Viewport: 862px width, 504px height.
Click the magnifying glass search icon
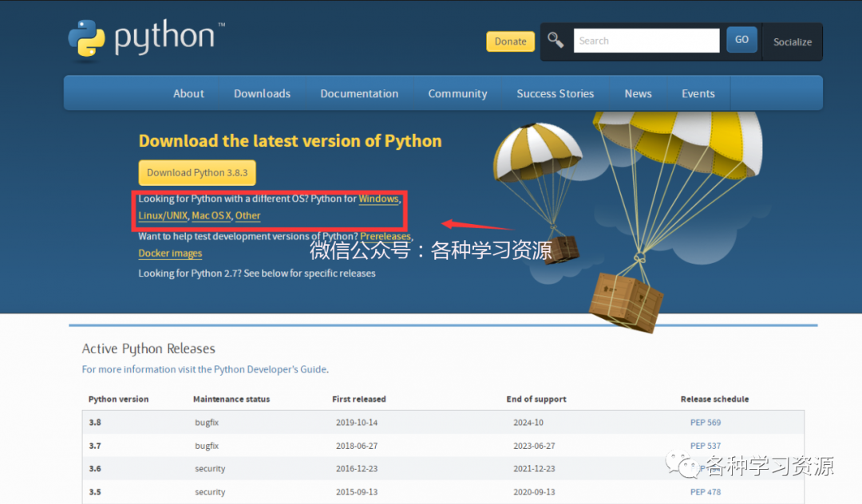pos(556,40)
